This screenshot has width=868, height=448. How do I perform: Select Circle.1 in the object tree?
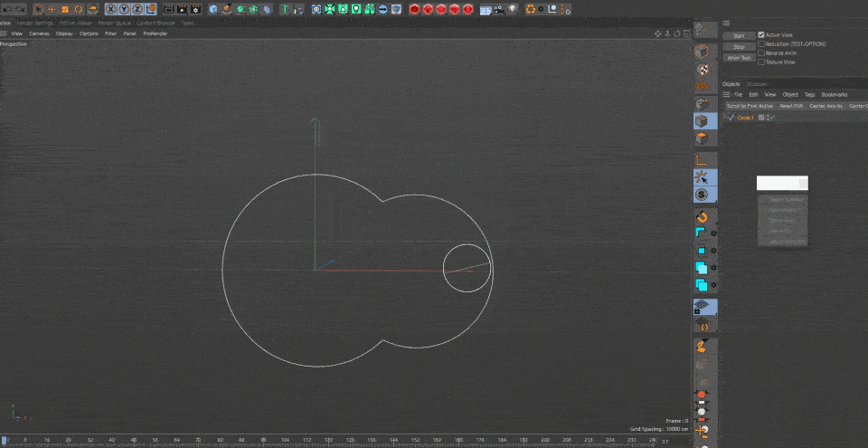745,118
